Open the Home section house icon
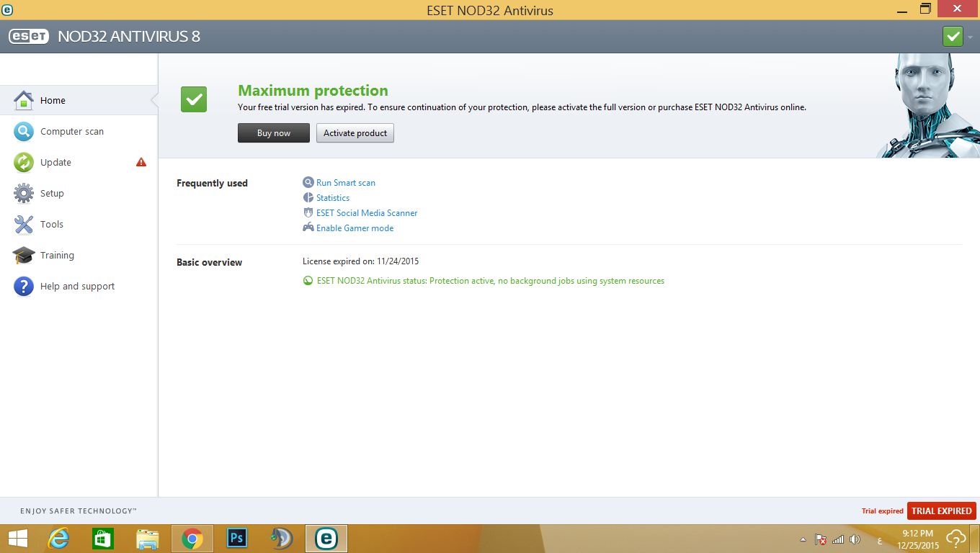Viewport: 980px width, 553px height. pos(24,101)
